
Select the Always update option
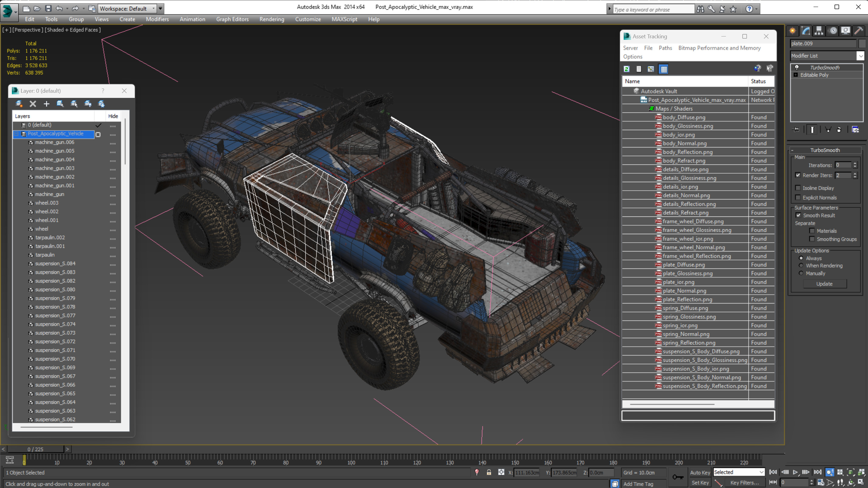pos(801,258)
